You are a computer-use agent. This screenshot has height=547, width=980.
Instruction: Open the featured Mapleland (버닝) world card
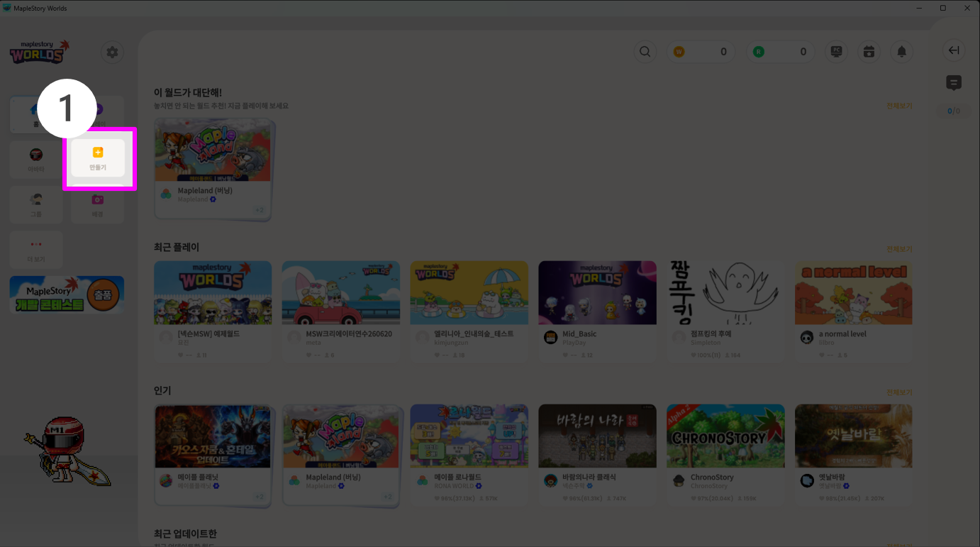click(213, 169)
